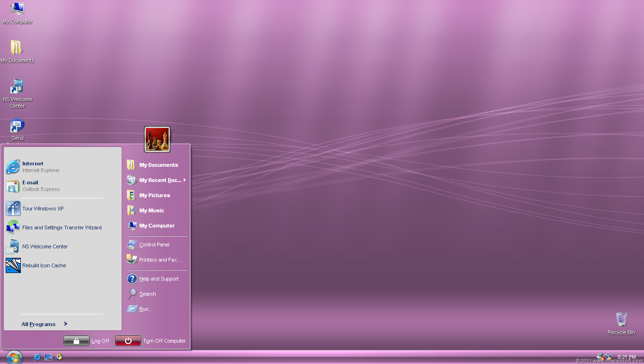Click the system tray clock
The image size is (644, 364).
(626, 357)
